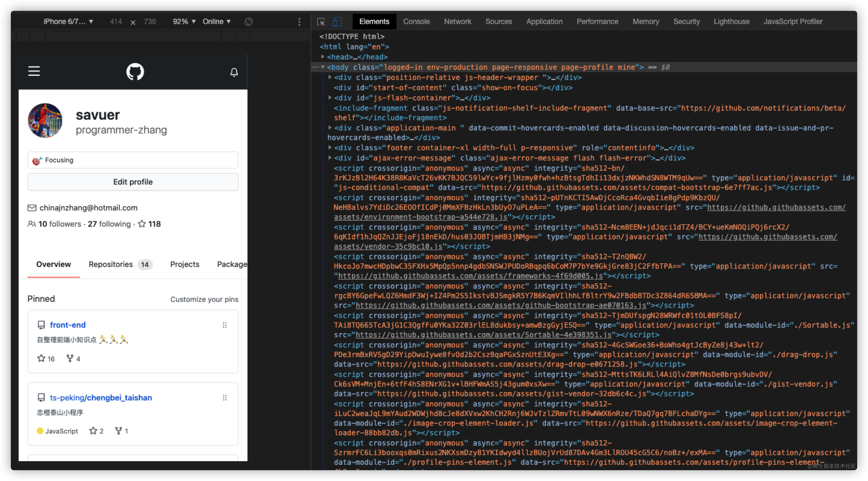Image resolution: width=868 pixels, height=481 pixels.
Task: Click the GitHub Octocat logo
Action: [135, 72]
